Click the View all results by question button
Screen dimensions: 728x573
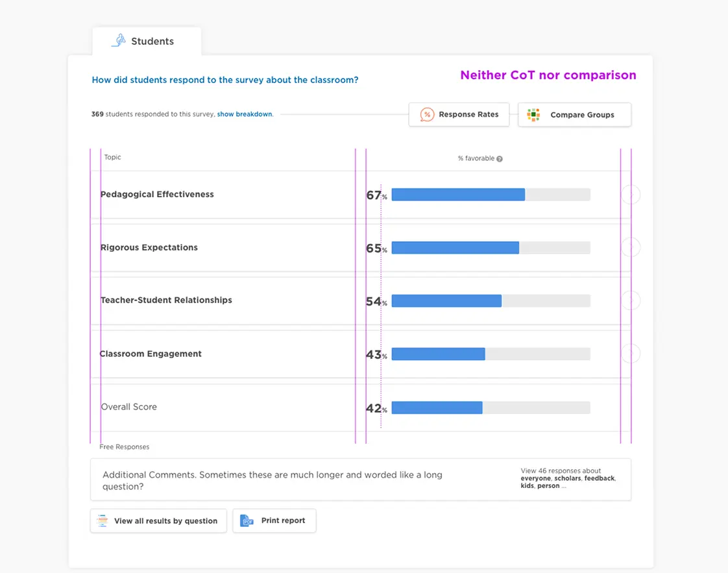(158, 520)
